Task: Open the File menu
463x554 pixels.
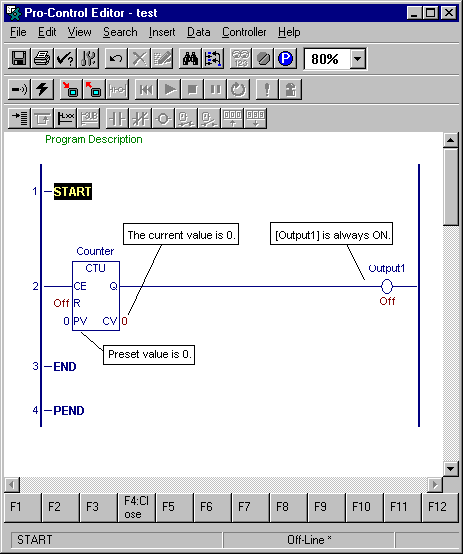Action: click(x=18, y=32)
